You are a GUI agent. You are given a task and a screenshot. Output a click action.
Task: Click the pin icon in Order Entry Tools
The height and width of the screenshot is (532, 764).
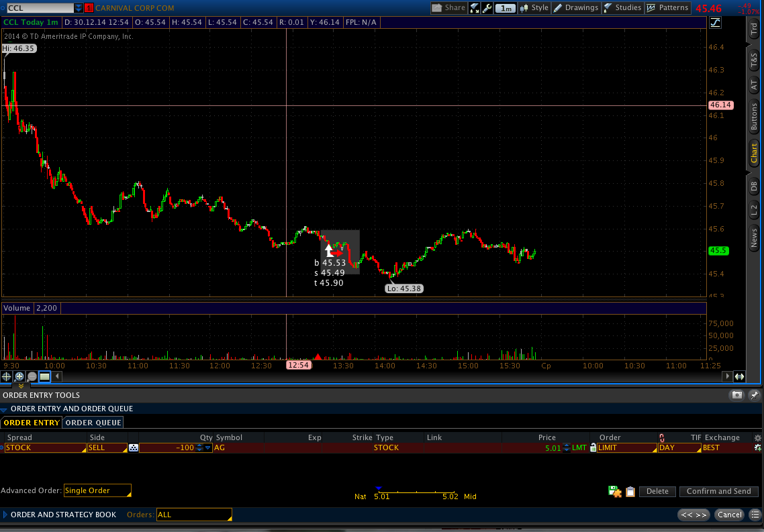coord(754,395)
